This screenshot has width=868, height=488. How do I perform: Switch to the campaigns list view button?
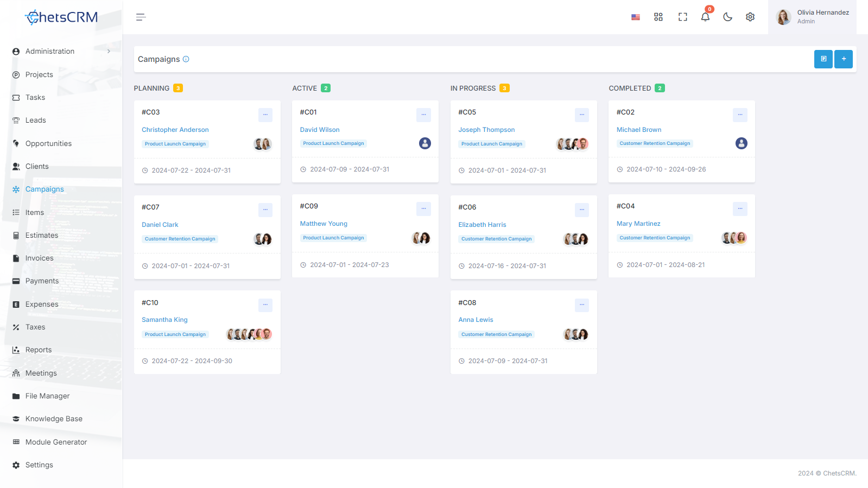tap(823, 59)
